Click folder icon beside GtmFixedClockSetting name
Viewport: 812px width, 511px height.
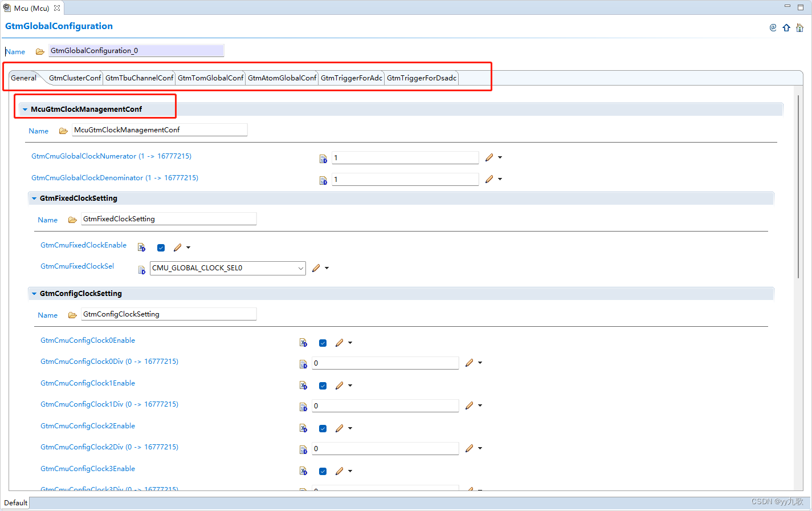tap(72, 220)
